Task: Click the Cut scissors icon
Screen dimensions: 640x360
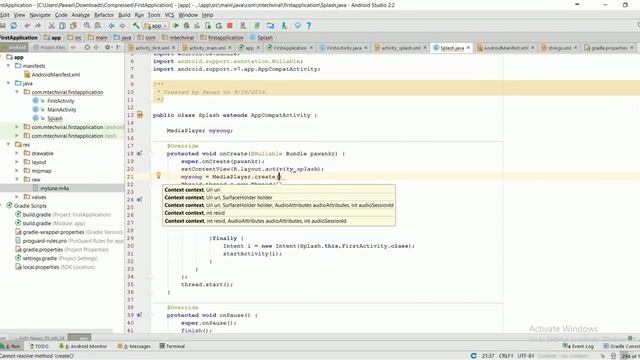Action: (x=51, y=26)
